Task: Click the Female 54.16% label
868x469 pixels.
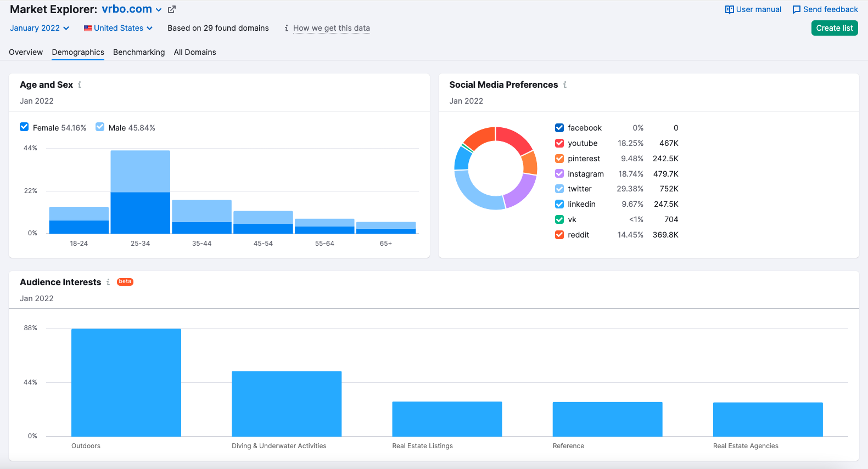Action: [x=59, y=128]
